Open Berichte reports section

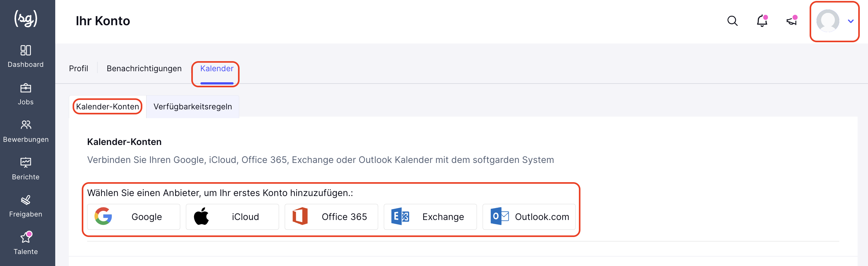pyautogui.click(x=26, y=169)
